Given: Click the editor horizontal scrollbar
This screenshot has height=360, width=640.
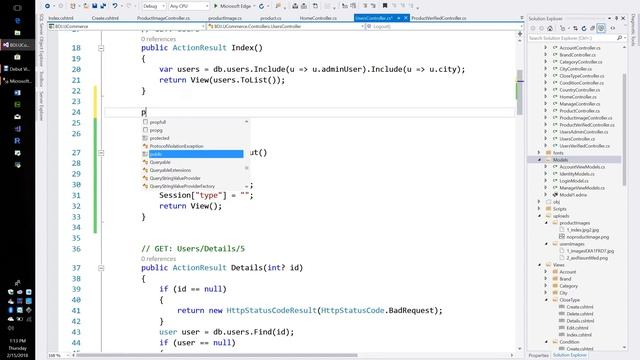Looking at the screenshot, I should (216, 355).
